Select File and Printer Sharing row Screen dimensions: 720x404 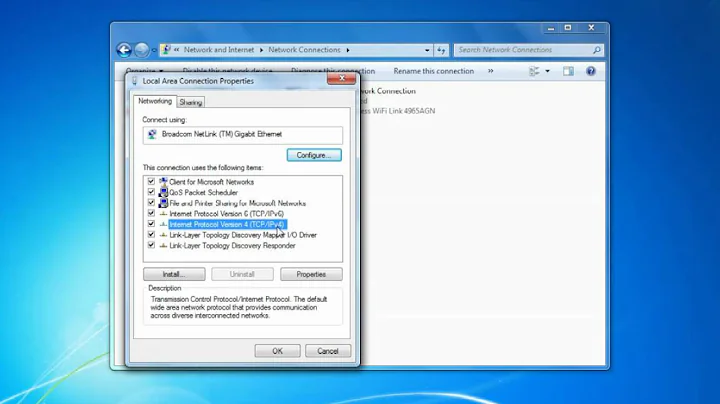coord(237,203)
